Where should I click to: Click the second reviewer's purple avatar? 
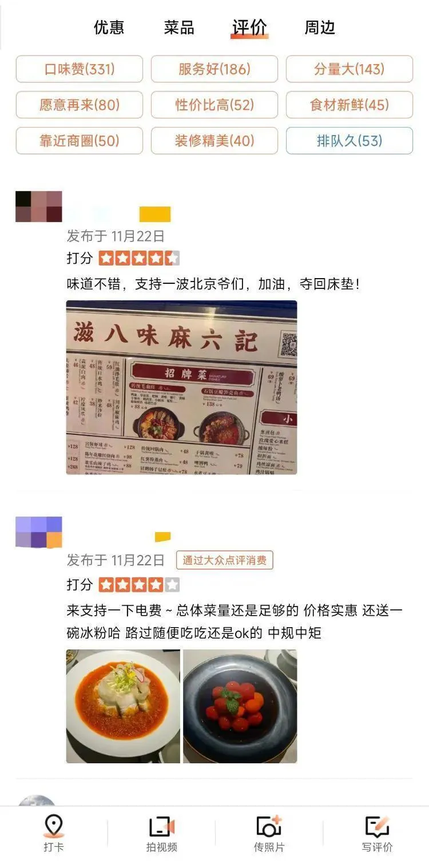[x=38, y=532]
